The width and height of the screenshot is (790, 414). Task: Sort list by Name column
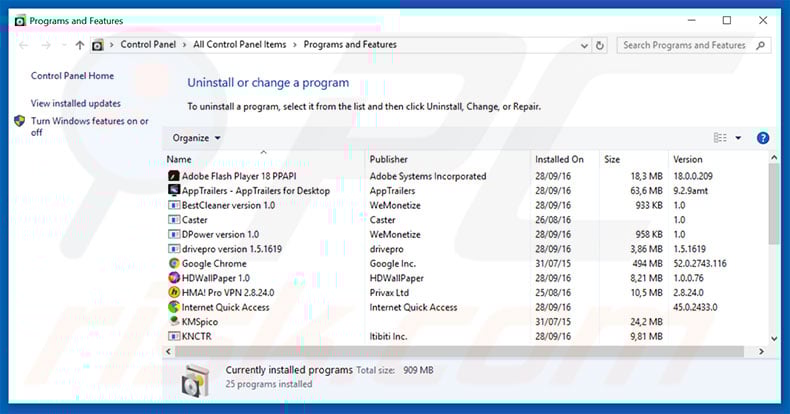(x=179, y=159)
